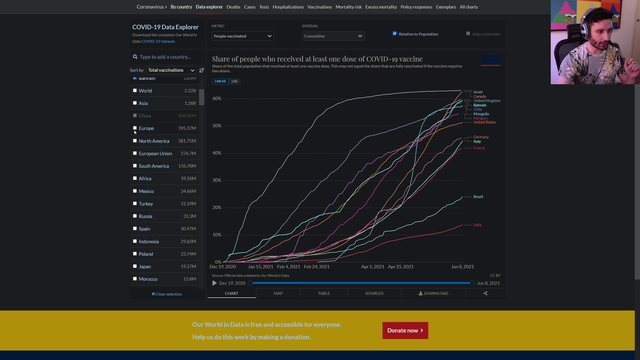Click the Germany label in chart legend

(x=481, y=137)
